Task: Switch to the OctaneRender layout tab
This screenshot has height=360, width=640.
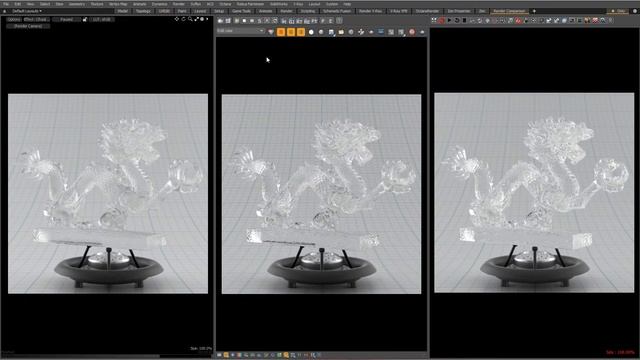Action: click(427, 11)
